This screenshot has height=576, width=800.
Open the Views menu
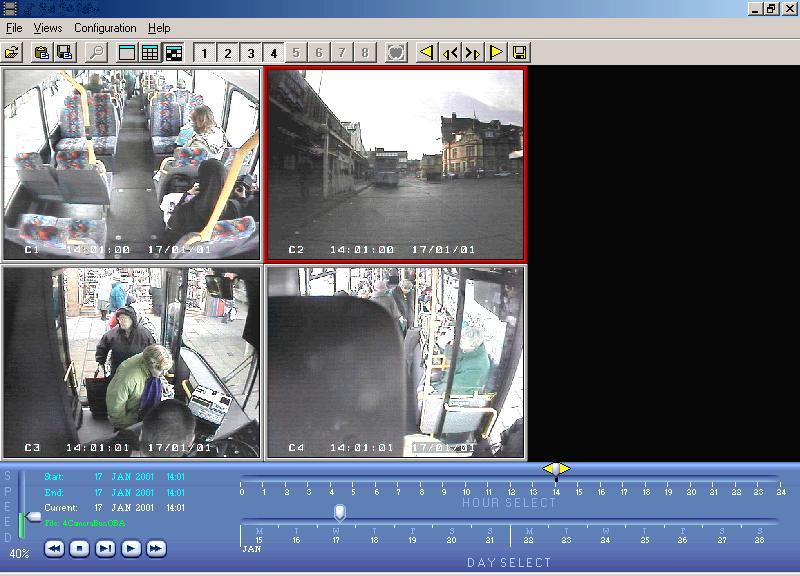[47, 28]
